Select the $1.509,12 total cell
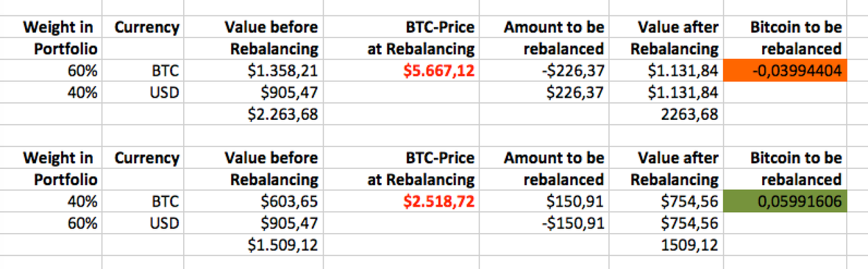868x269 pixels. 253,244
